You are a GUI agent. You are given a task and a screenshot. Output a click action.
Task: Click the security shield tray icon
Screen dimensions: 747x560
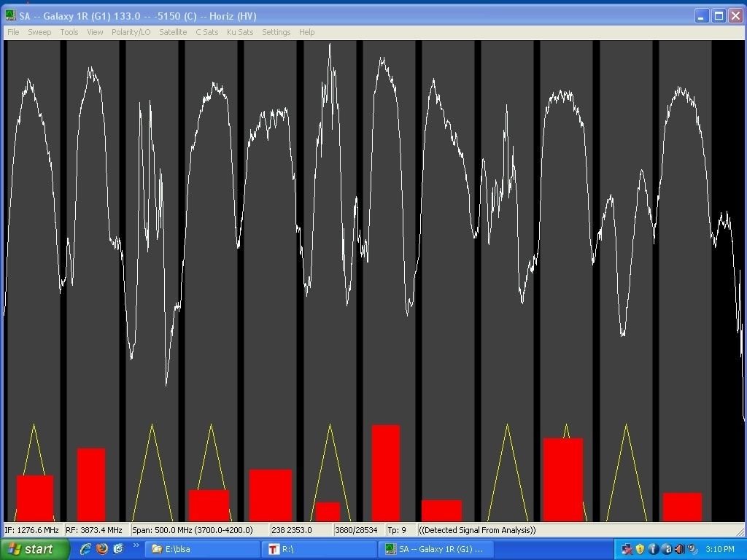click(640, 549)
